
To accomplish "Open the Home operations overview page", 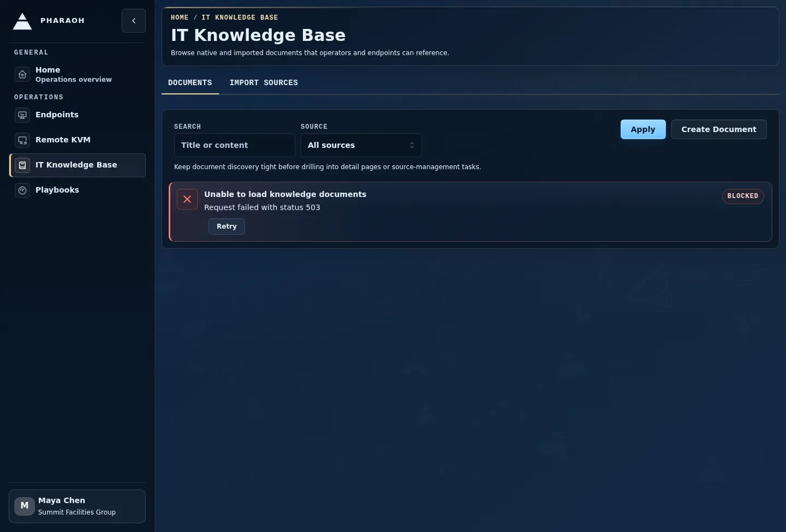I will (78, 74).
